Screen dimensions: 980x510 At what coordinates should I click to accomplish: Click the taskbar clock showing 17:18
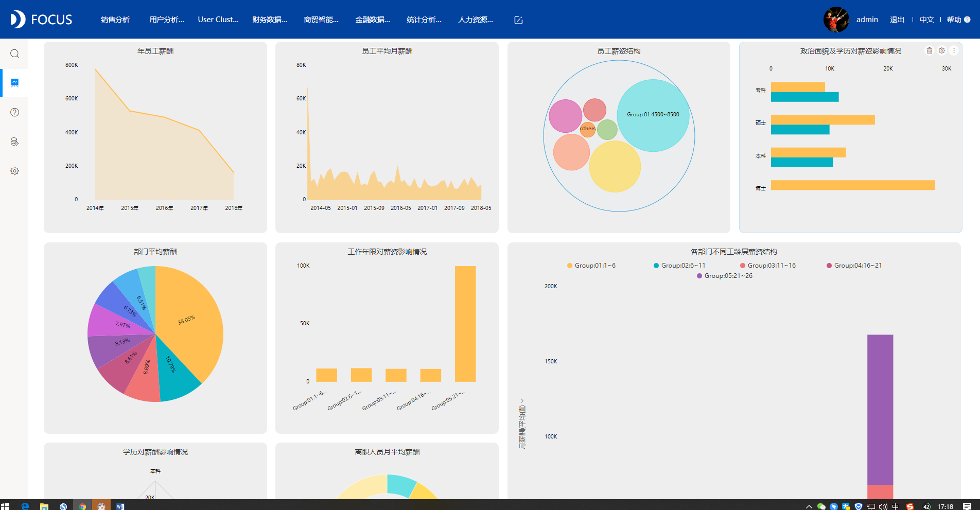(x=946, y=506)
